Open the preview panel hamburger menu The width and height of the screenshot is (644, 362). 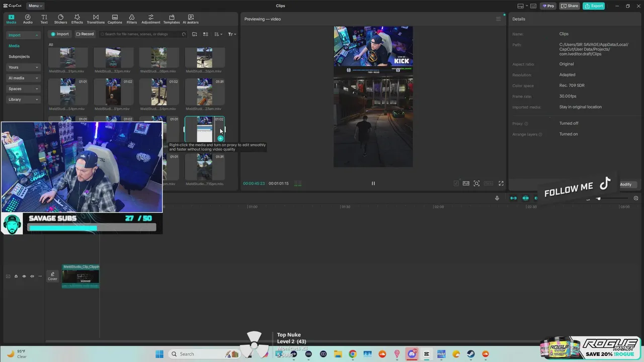[499, 19]
